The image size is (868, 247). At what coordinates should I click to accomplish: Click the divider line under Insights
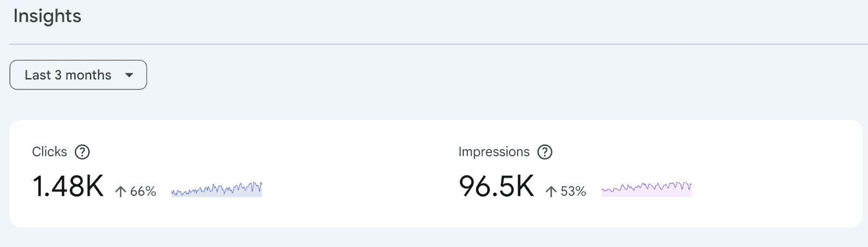434,44
